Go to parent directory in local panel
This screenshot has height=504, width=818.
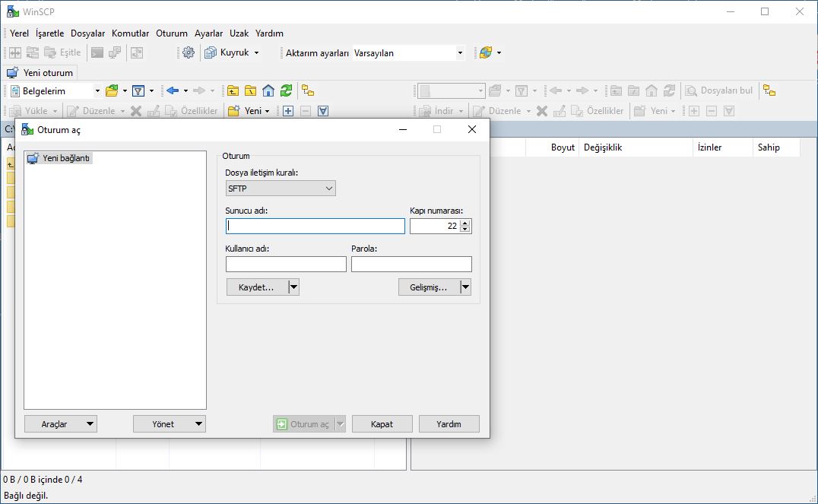[233, 90]
